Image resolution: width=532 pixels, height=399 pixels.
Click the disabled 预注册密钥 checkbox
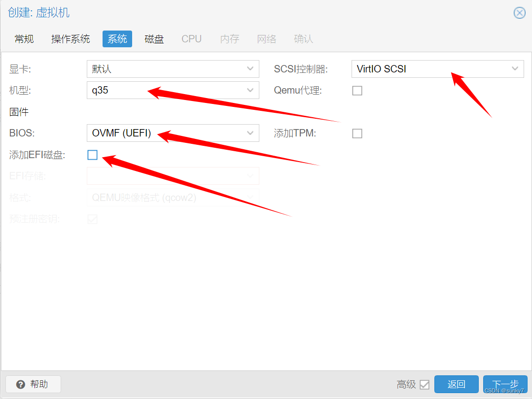[x=92, y=219]
